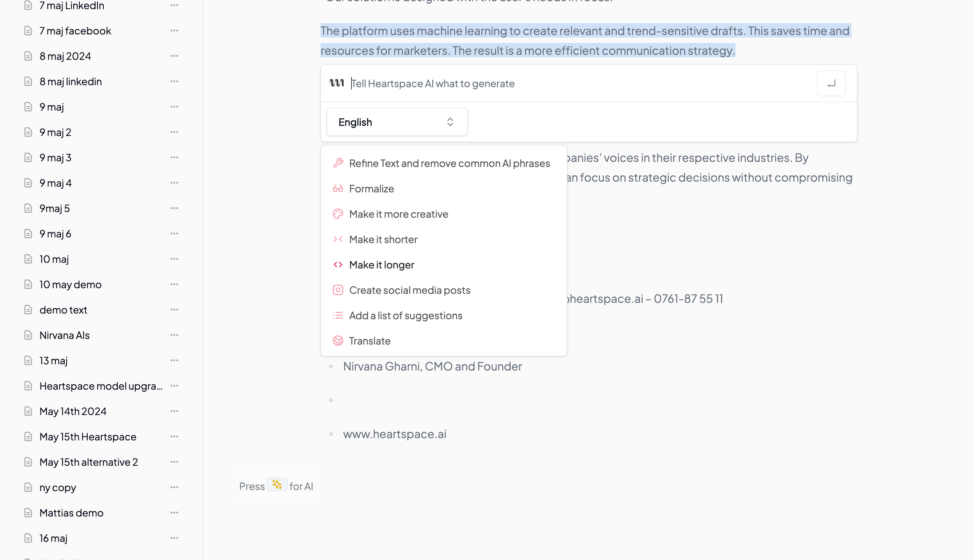Click the Instagram icon beside Create social media posts
Screen dimensions: 975x560
(338, 290)
